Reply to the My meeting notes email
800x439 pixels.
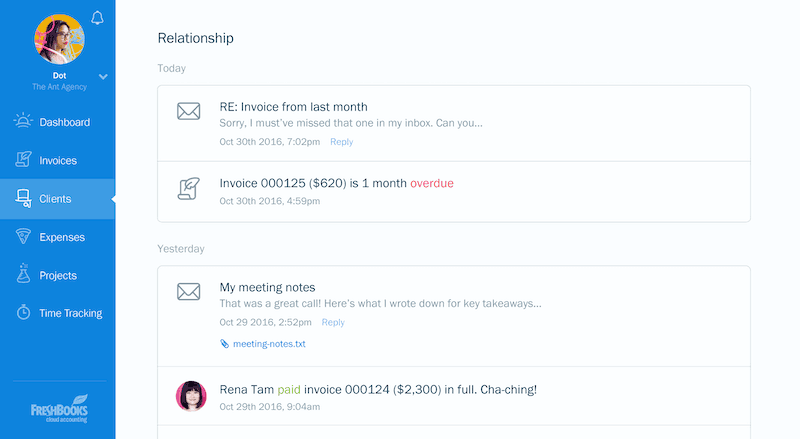pyautogui.click(x=333, y=323)
